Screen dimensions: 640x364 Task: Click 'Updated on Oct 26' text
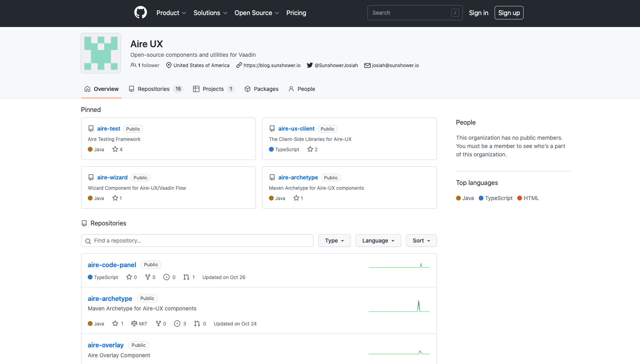(224, 277)
